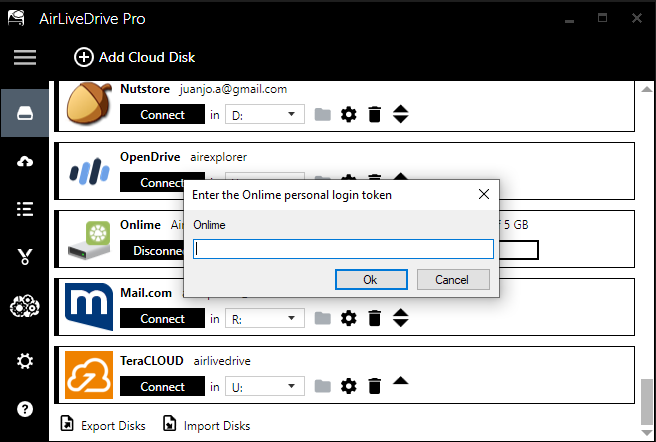Close the Onlime token dialog

tap(484, 194)
